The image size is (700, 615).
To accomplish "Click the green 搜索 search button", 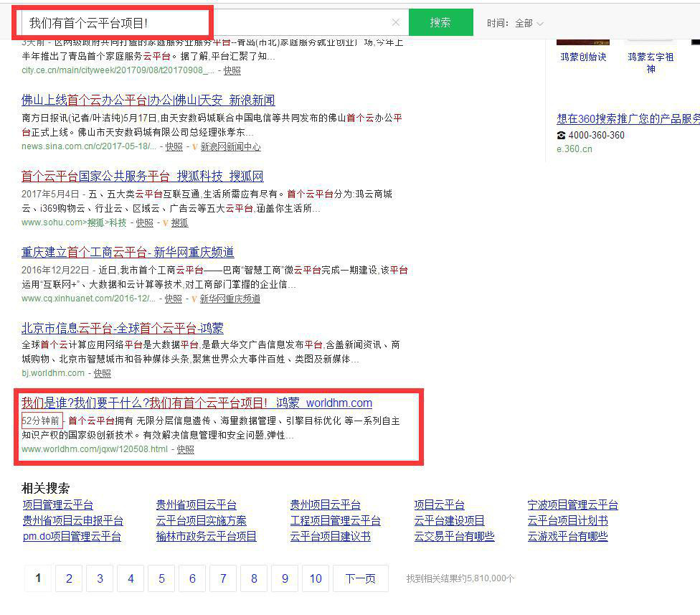I will pos(440,22).
